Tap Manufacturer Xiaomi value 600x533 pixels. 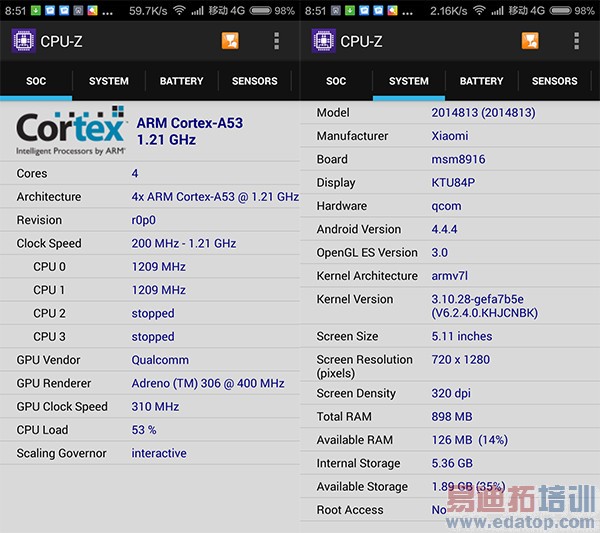tap(450, 136)
